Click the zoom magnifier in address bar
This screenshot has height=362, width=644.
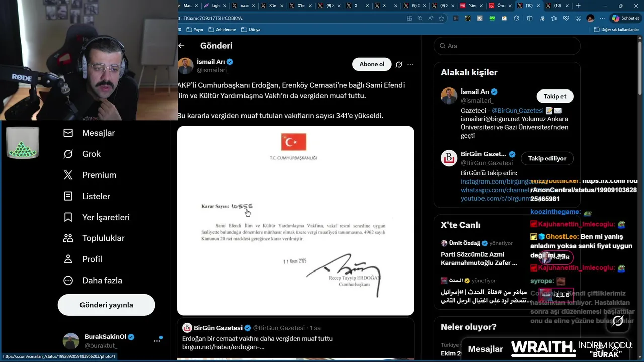[420, 18]
